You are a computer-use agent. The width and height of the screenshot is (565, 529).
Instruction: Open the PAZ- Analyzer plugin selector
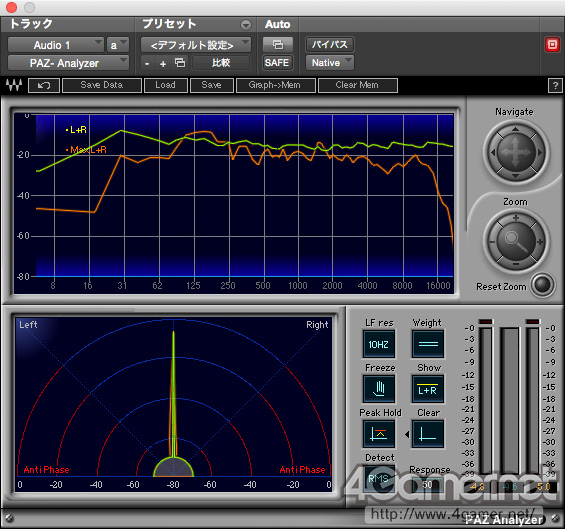(68, 63)
